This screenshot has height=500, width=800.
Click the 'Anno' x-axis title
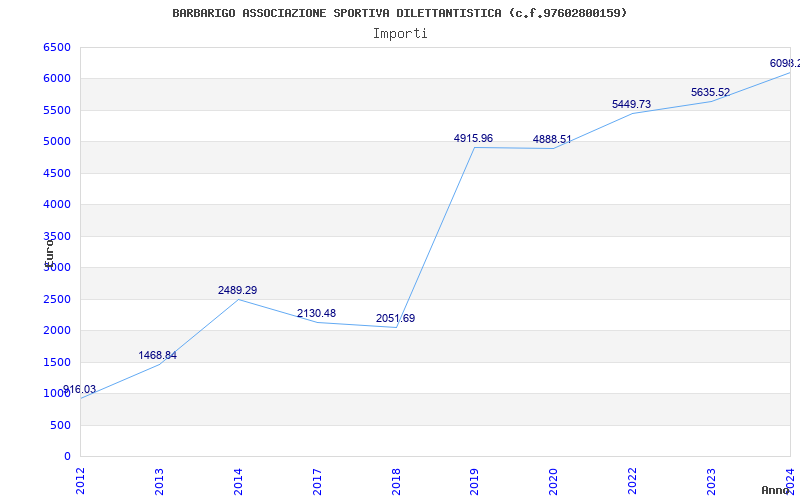click(775, 490)
